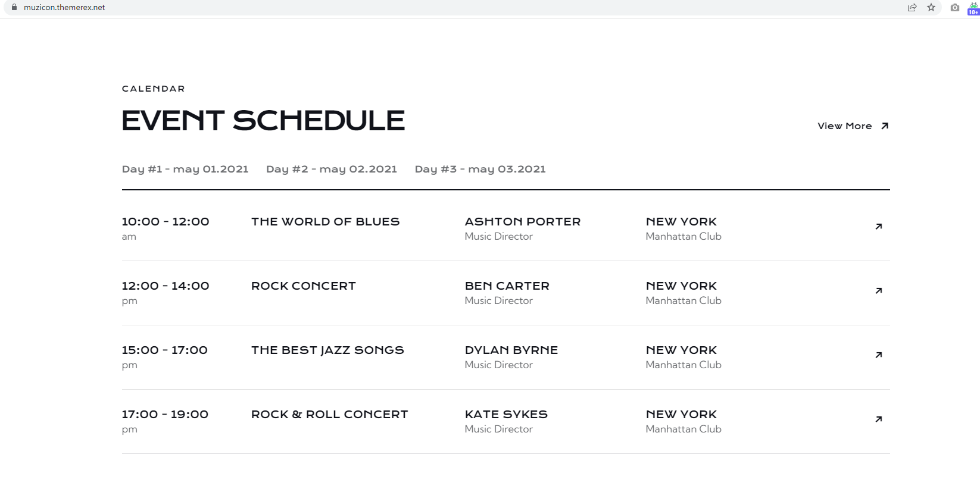Switch to the Day #2 - may 02.2021 tab
The height and width of the screenshot is (486, 980).
pyautogui.click(x=332, y=170)
